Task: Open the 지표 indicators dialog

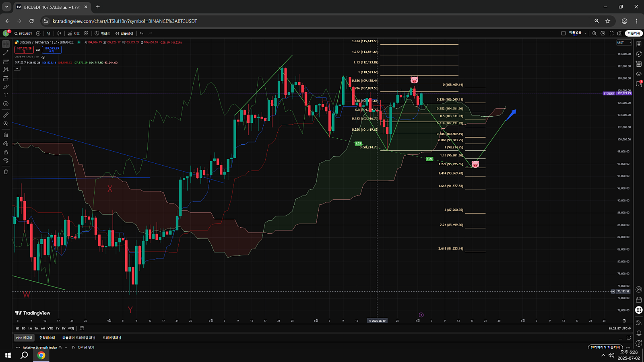Action: click(x=74, y=33)
